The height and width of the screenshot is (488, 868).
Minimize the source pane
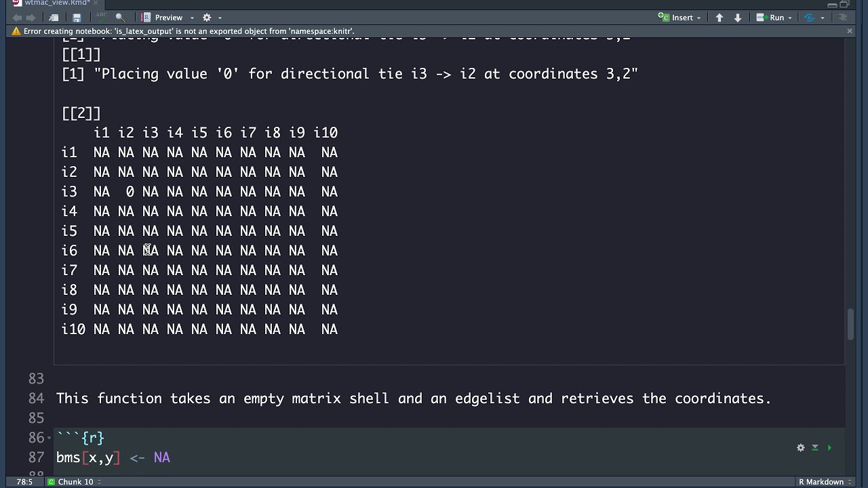pyautogui.click(x=832, y=4)
